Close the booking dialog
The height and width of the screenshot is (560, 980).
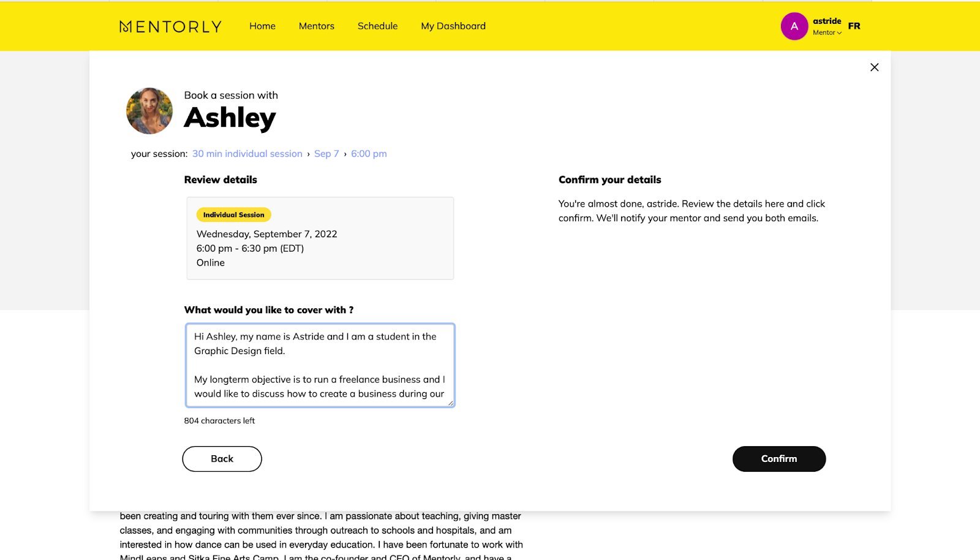click(874, 67)
